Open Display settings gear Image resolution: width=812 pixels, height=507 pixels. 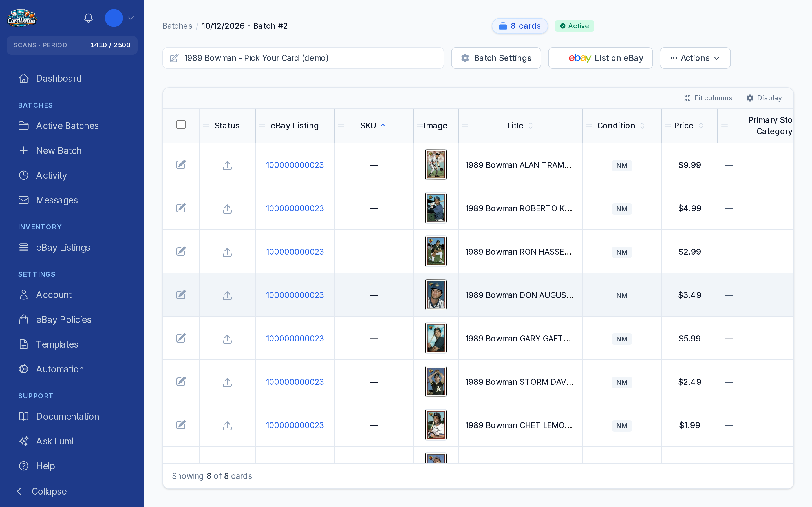[x=750, y=98]
